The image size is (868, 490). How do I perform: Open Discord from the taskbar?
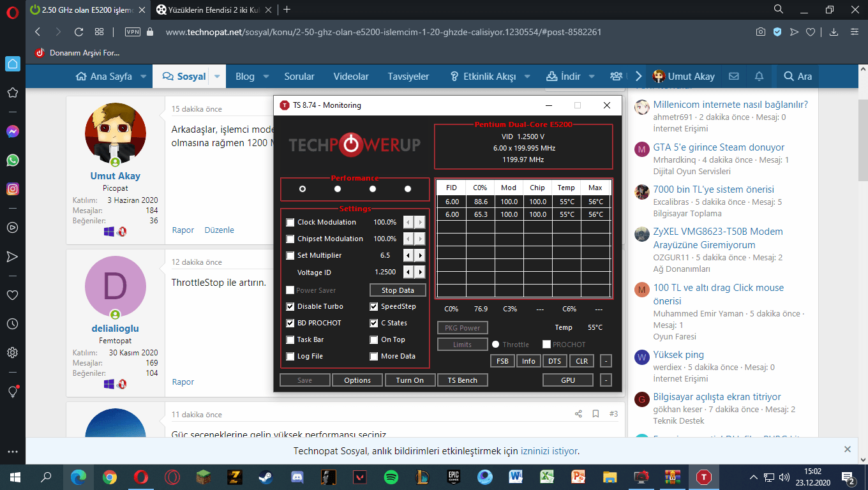click(x=297, y=477)
